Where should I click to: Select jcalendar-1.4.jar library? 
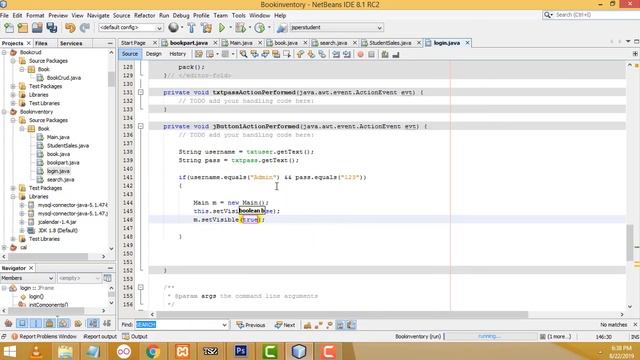click(x=57, y=222)
